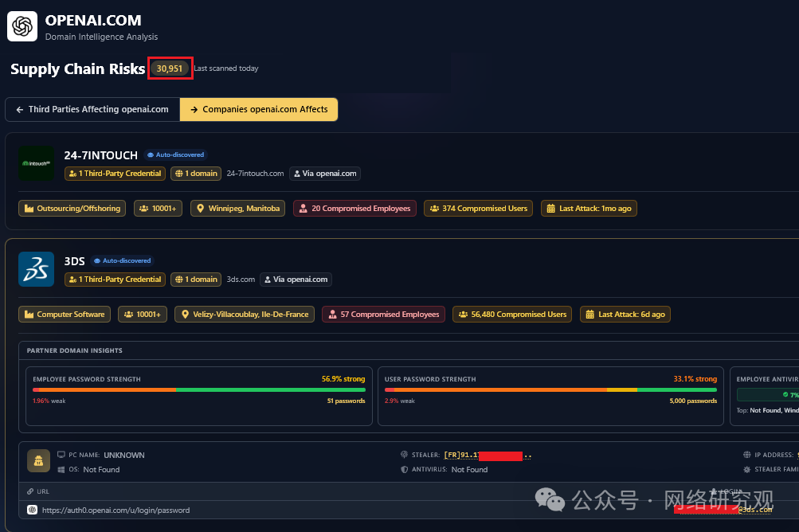This screenshot has height=532, width=799.
Task: Click Last Attack: 6d ago badge
Action: (x=626, y=315)
